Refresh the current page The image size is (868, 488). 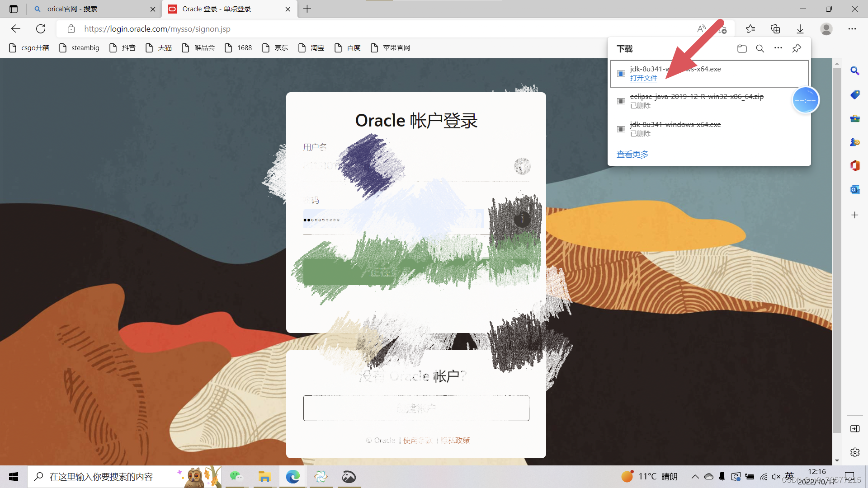coord(41,29)
